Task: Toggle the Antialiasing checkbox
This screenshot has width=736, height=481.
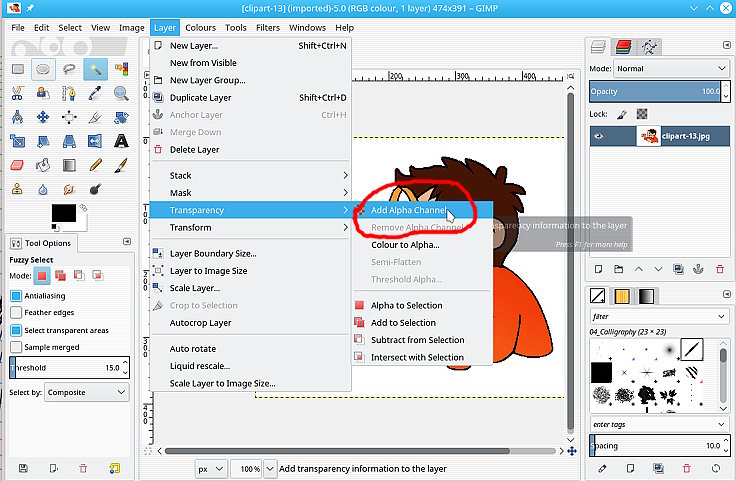Action: point(16,296)
